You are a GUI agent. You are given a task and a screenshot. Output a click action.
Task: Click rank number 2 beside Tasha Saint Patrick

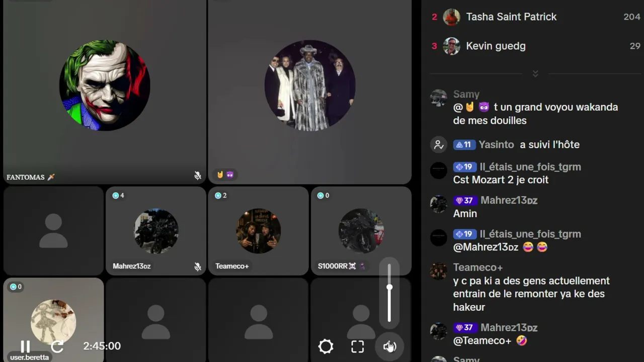tap(435, 17)
